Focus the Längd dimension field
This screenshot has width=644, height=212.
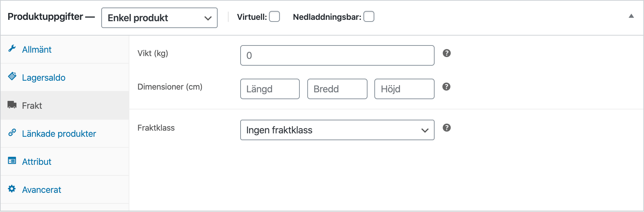(270, 89)
